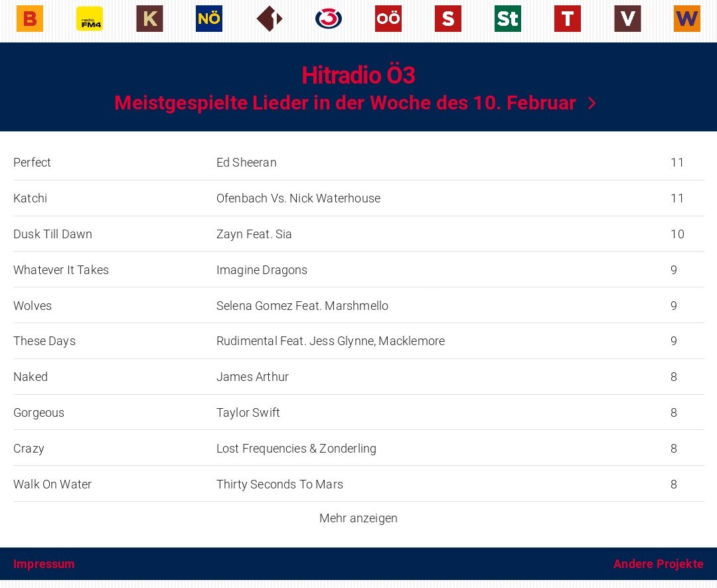This screenshot has height=588, width=717.
Task: Select the blue NÖ station icon
Action: coord(209,19)
